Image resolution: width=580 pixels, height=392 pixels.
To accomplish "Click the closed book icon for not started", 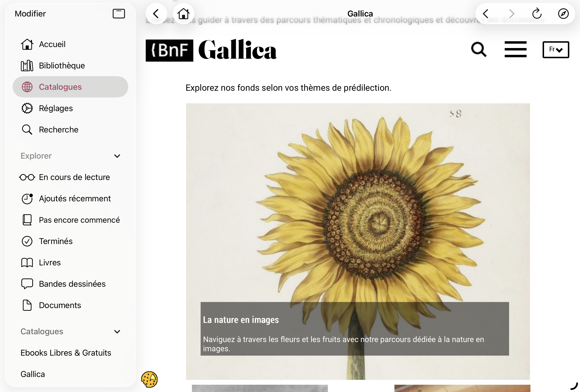I will coord(27,220).
